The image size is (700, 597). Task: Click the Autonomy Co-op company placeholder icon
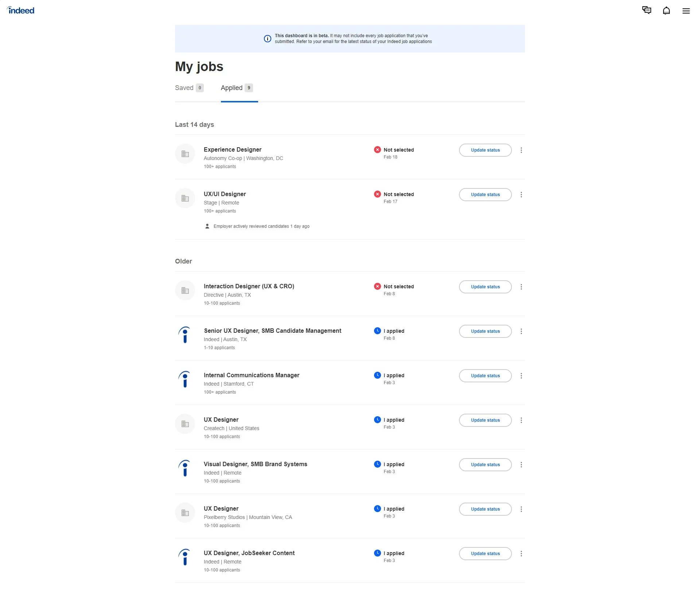(x=185, y=154)
